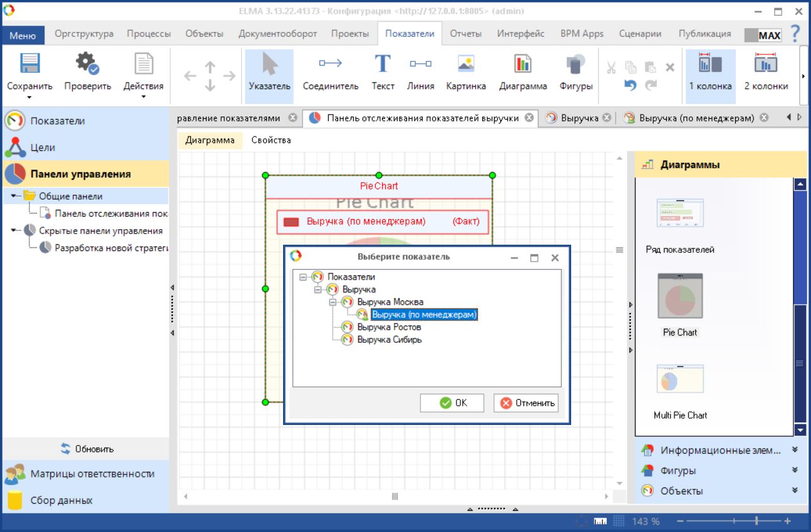This screenshot has width=811, height=532.
Task: Move selection left with left arrow
Action: 191,76
